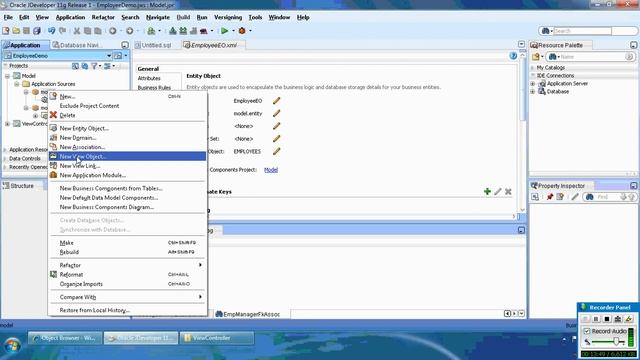Viewport: 640px width, 360px height.
Task: Select the Business Rules category
Action: click(x=154, y=88)
